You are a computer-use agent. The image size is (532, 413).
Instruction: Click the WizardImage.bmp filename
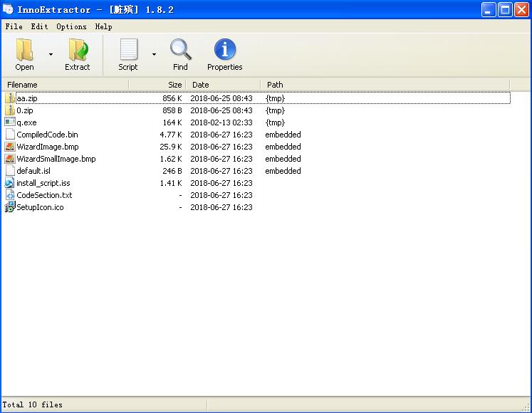click(x=48, y=147)
